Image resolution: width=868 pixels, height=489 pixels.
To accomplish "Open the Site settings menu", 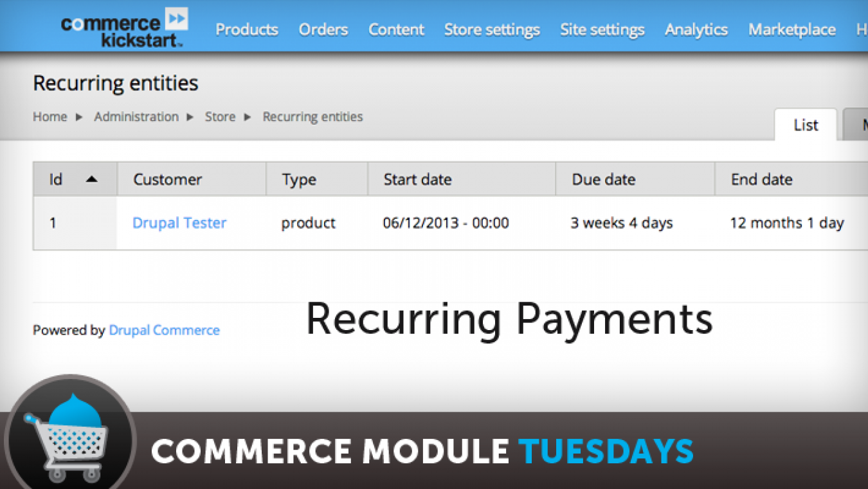I will click(602, 29).
